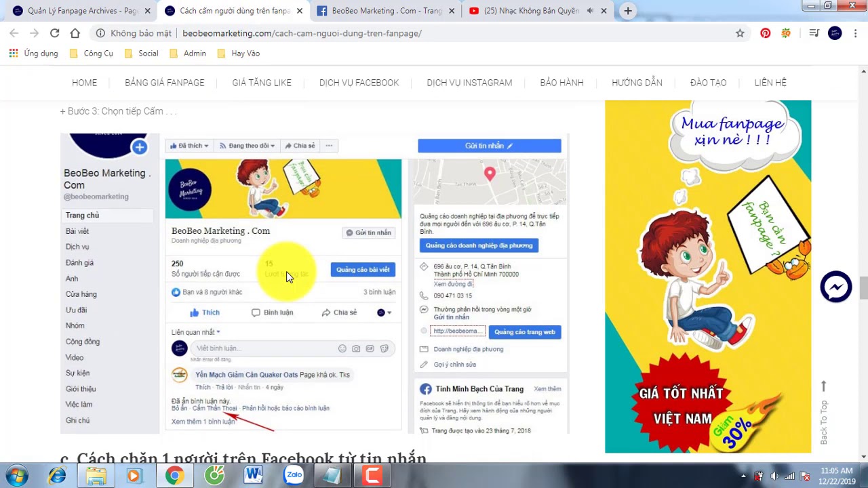Reload the current page
This screenshot has height=488, width=868.
point(54,33)
